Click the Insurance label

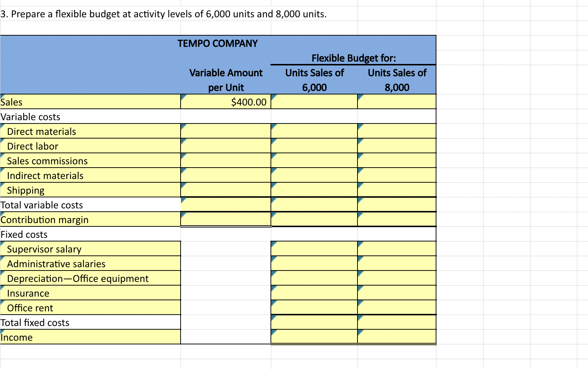tap(28, 293)
